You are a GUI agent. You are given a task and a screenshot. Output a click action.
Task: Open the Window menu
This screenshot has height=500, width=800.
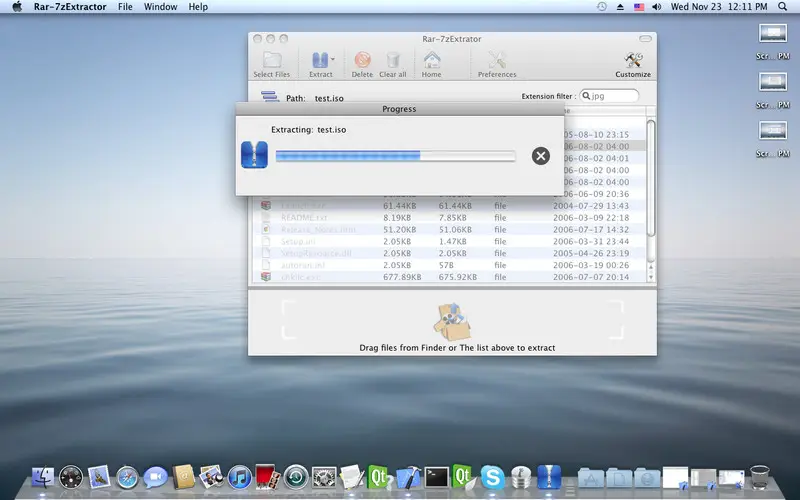pyautogui.click(x=160, y=7)
